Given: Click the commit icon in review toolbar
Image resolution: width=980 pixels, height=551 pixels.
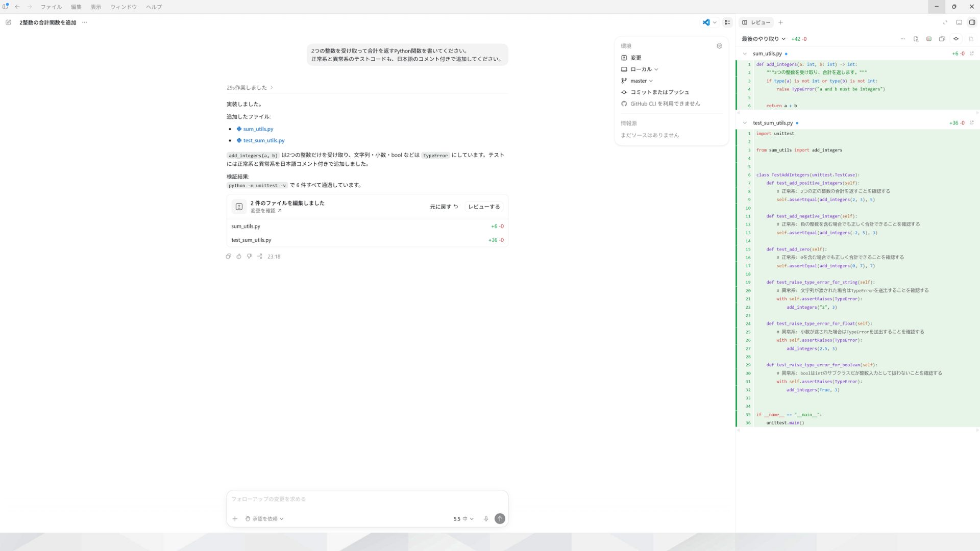Looking at the screenshot, I should [956, 39].
